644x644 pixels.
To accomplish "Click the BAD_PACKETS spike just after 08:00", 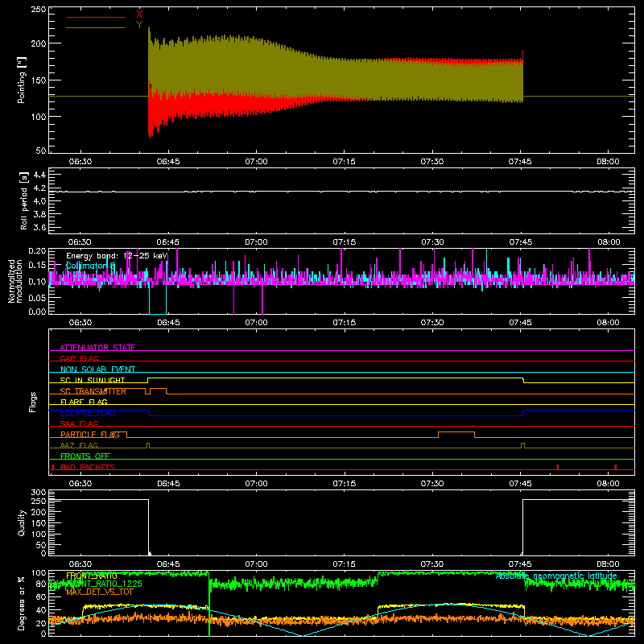I will coord(616,467).
